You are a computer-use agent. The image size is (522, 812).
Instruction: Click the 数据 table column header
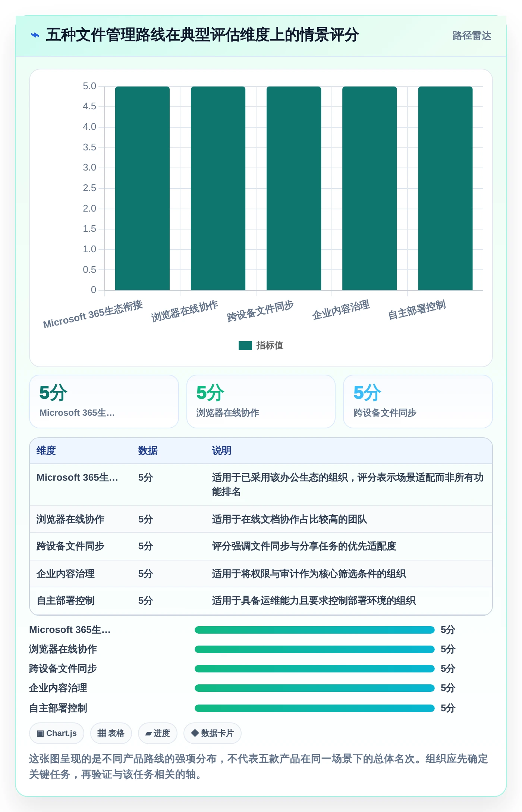[148, 451]
